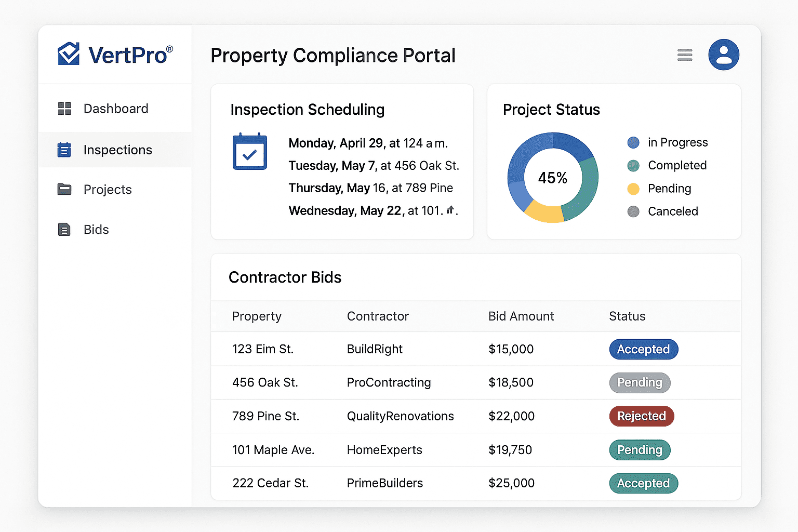
Task: Toggle the In Progress legend dot
Action: click(x=633, y=142)
